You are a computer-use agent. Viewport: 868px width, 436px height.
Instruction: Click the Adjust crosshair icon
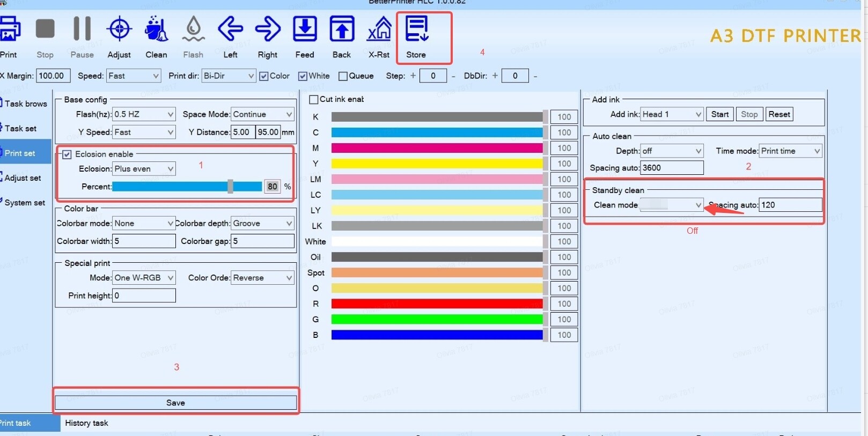119,29
